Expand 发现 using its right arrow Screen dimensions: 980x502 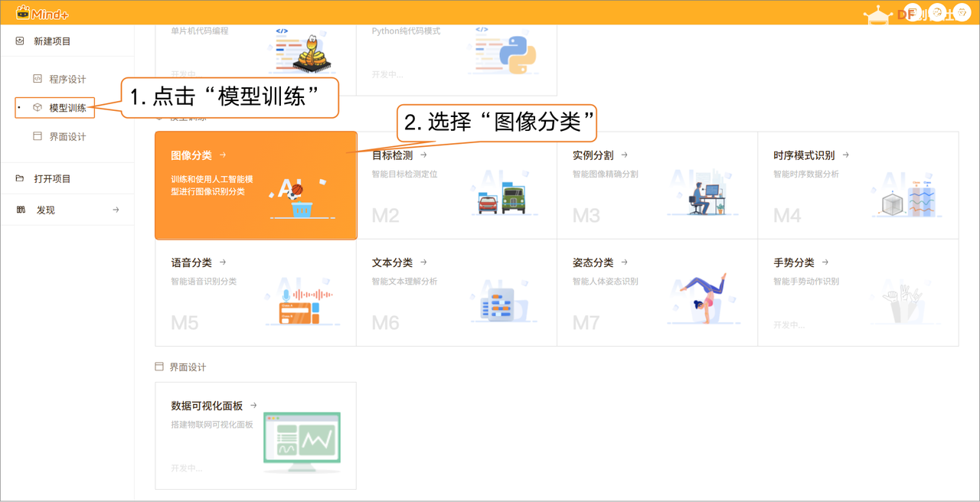click(x=116, y=210)
